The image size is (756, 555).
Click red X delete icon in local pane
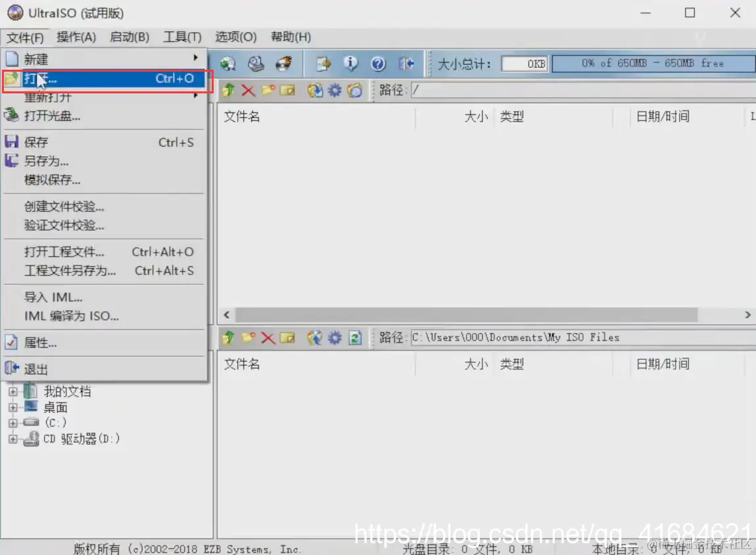[x=268, y=337]
